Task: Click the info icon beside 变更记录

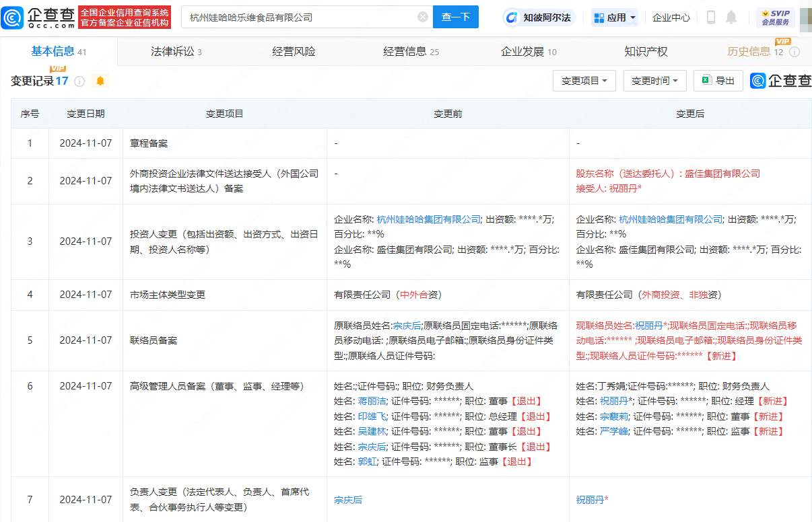Action: pos(79,81)
